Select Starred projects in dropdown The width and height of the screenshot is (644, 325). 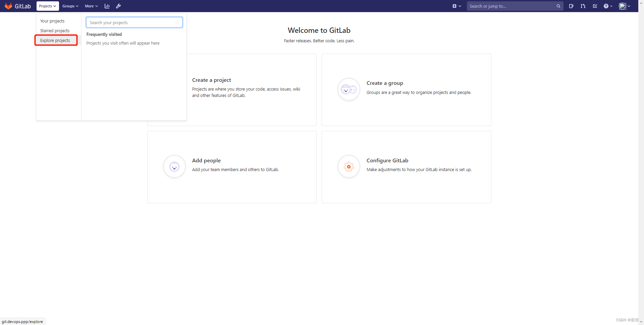click(55, 31)
